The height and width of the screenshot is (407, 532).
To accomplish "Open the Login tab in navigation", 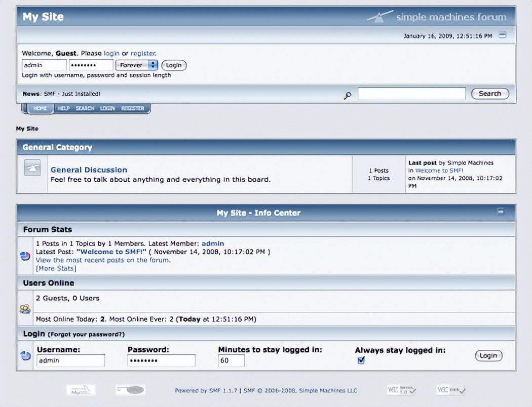I will (x=107, y=108).
